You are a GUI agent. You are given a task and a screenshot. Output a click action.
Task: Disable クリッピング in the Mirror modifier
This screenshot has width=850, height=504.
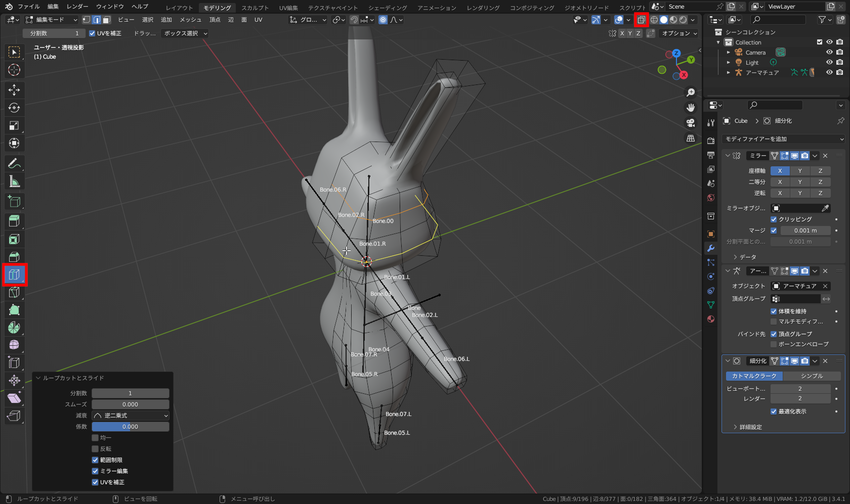[774, 219]
